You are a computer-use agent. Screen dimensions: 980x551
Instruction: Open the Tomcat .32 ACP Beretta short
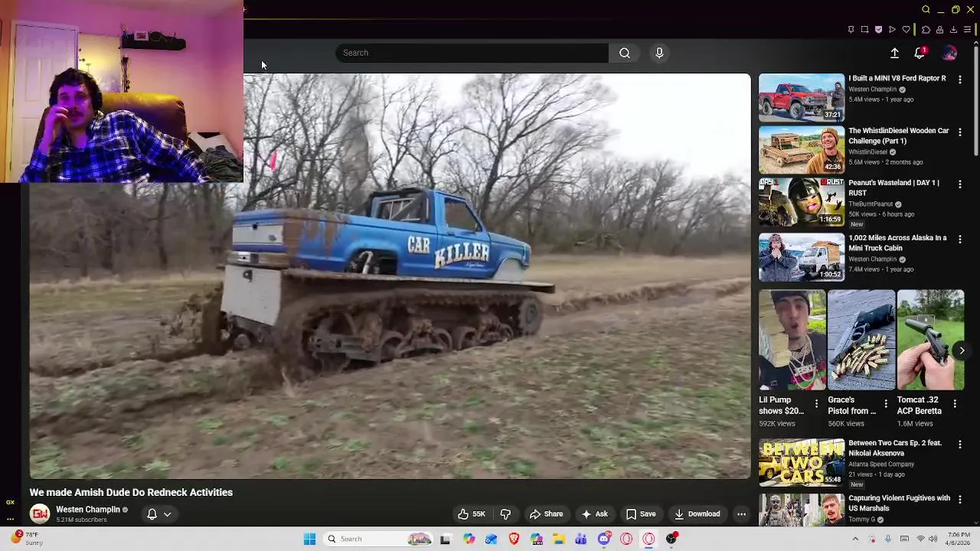(930, 340)
